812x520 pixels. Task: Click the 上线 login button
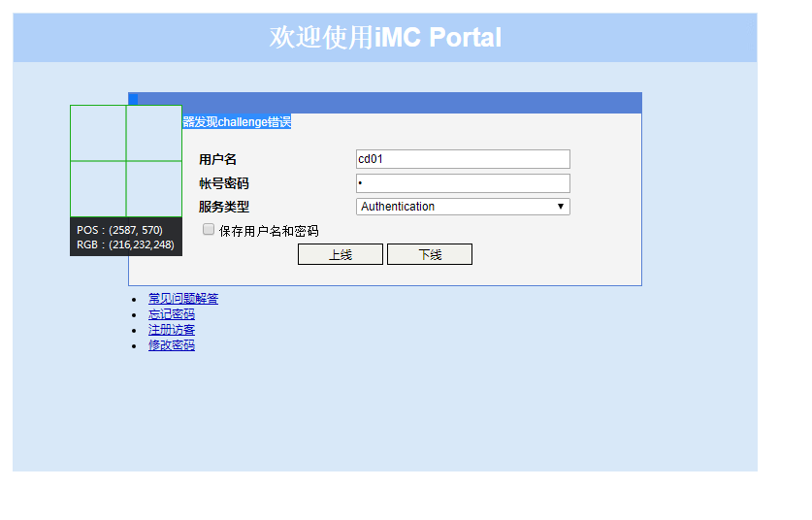click(341, 254)
